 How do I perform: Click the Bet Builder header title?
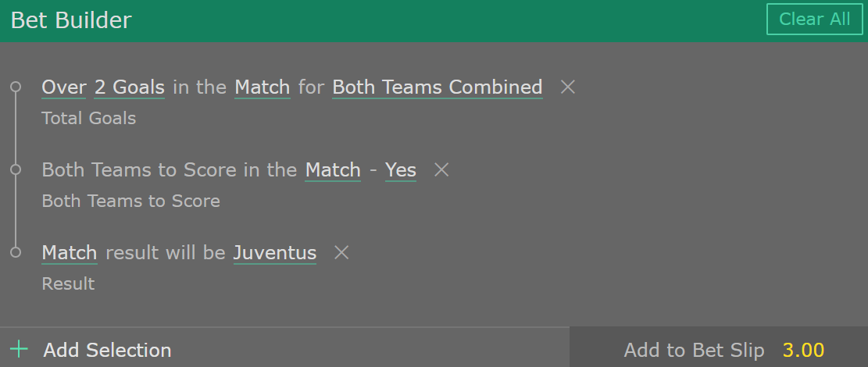[x=71, y=20]
